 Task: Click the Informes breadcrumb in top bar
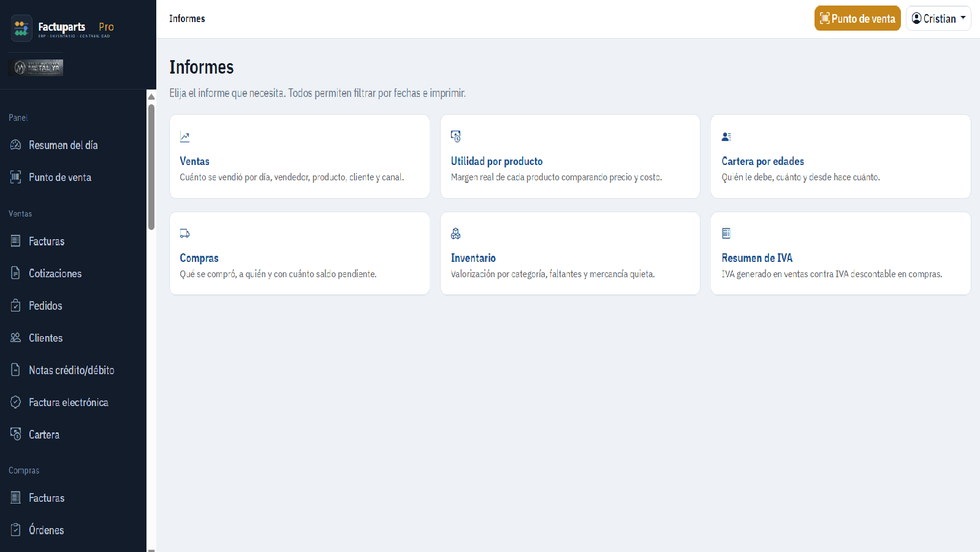[187, 19]
